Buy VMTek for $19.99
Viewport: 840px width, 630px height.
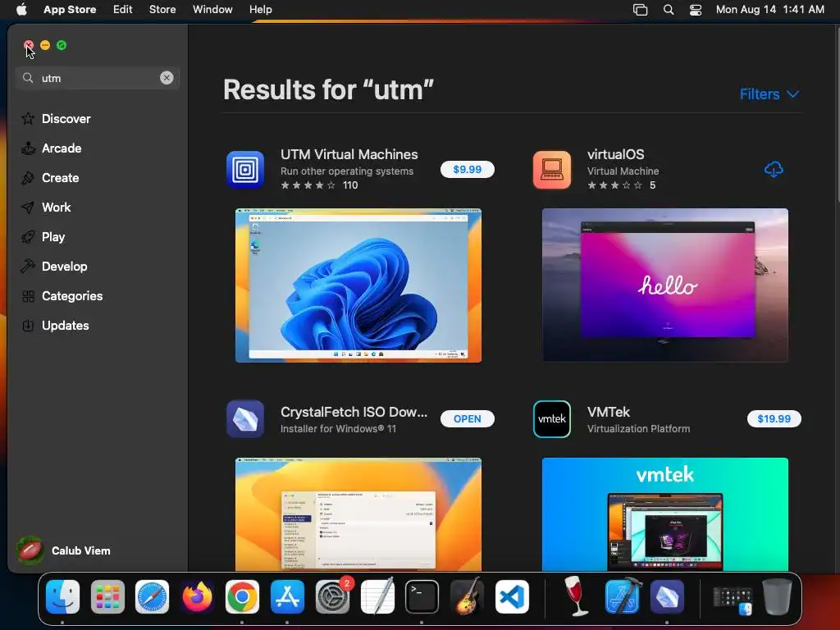[774, 419]
